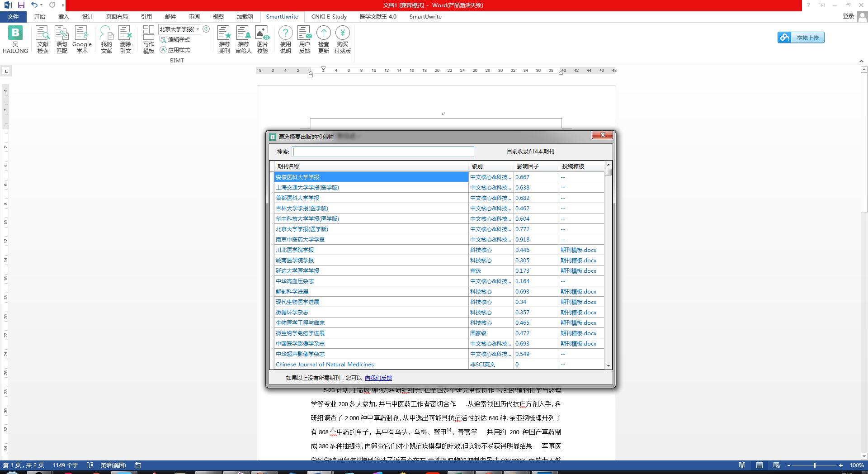Open 用户反馈 user feedback

click(x=305, y=39)
